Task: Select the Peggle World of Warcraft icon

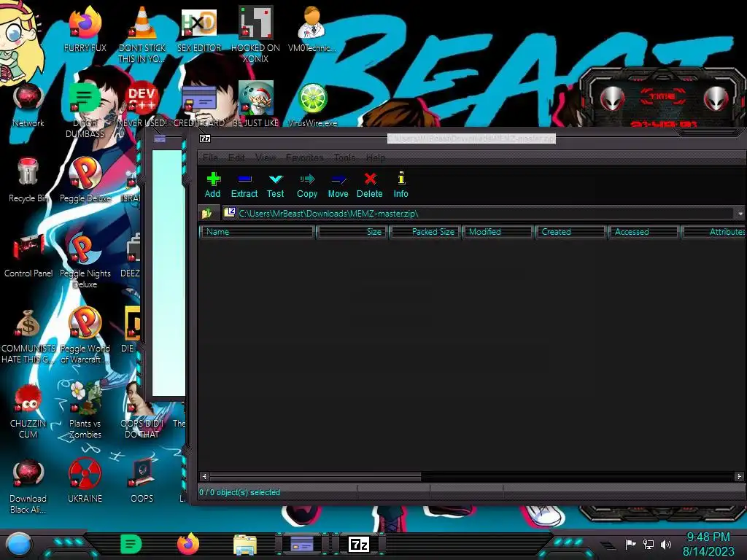Action: [x=85, y=336]
